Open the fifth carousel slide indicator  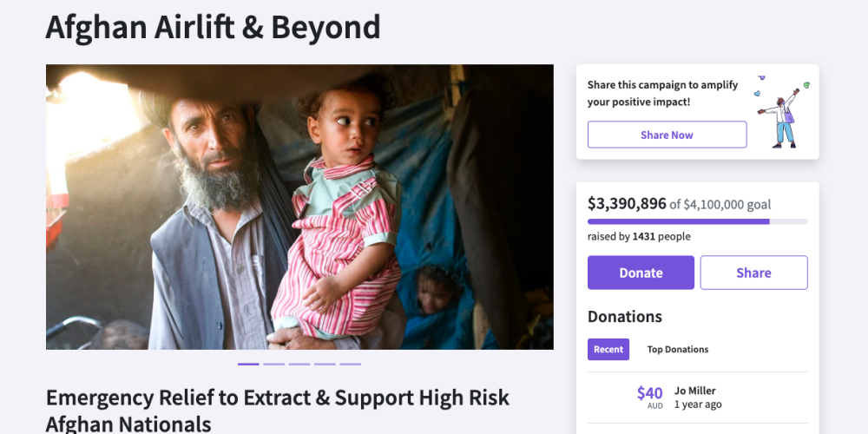tap(351, 364)
